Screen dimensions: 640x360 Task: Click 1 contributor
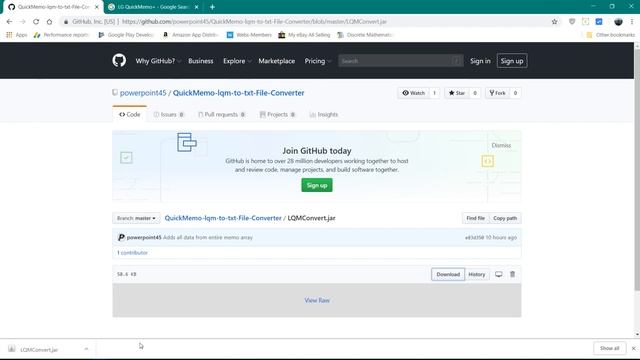[x=132, y=253]
